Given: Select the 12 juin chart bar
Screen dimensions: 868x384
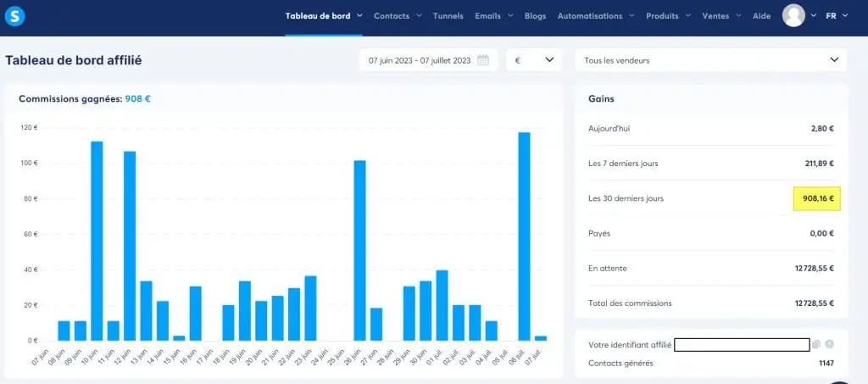Looking at the screenshot, I should tap(130, 246).
